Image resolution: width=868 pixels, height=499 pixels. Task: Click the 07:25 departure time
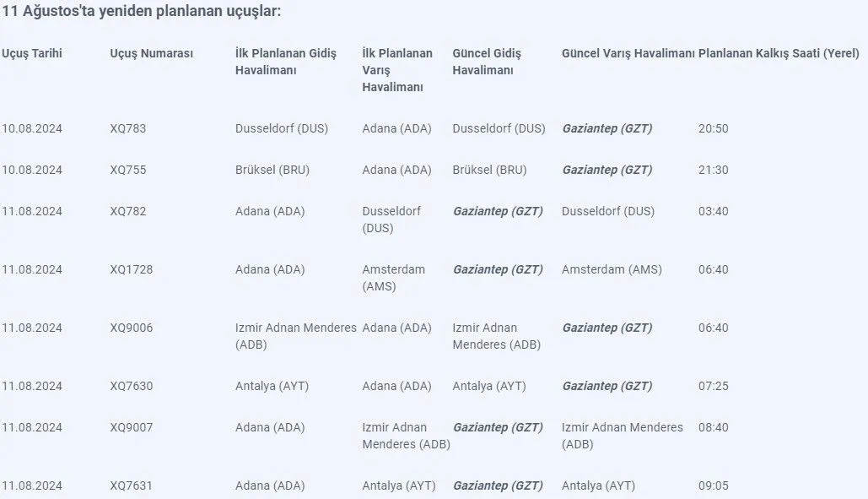[713, 386]
